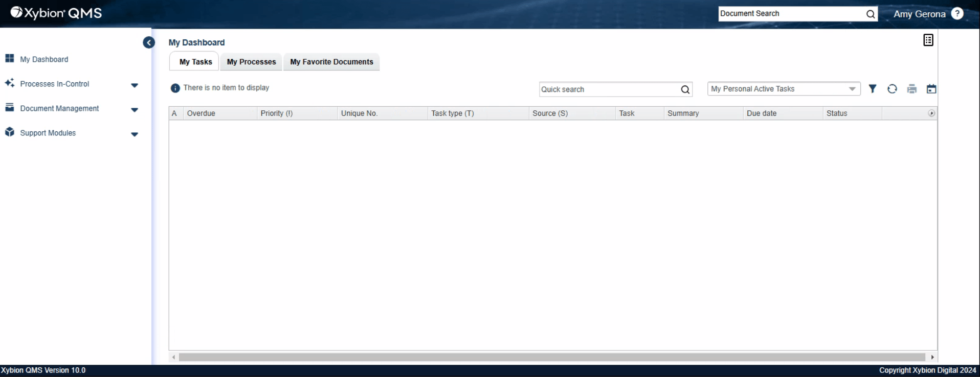980x377 pixels.
Task: Click the 'There is no item to display' info icon
Action: [175, 88]
